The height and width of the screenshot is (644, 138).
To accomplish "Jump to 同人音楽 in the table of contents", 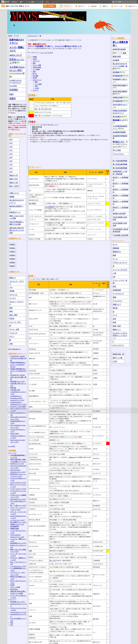I will (35, 76).
